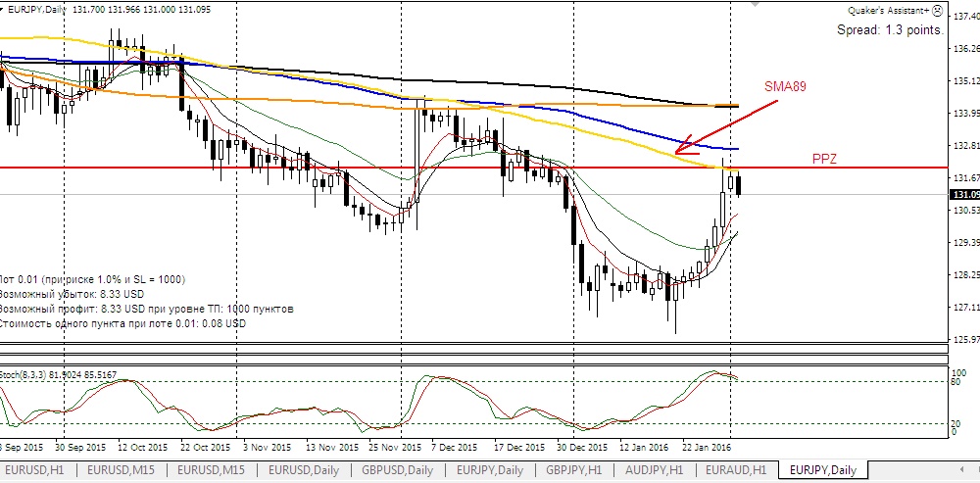Viewport: 980px width, 483px height.
Task: Click the 'Spread: 1.3 points.' text
Action: [x=890, y=29]
